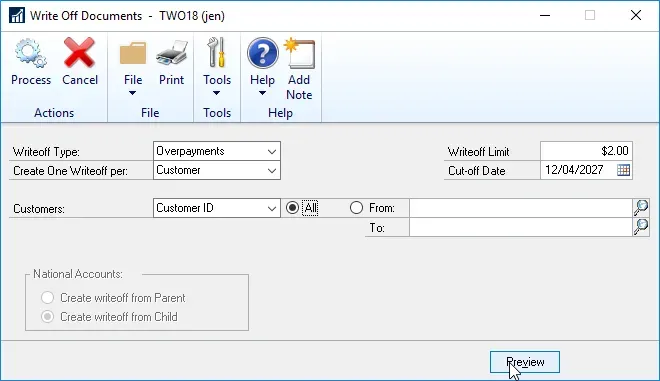Image resolution: width=660 pixels, height=381 pixels.
Task: Open the Cut-off Date calendar picker
Action: 623,170
